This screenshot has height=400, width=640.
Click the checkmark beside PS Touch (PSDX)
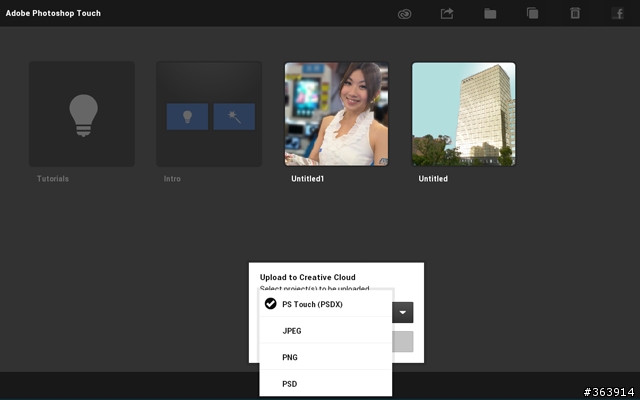point(271,304)
